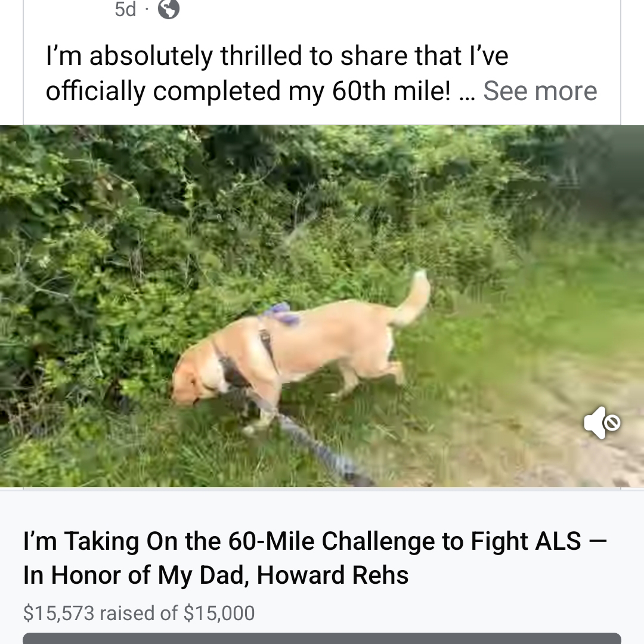The width and height of the screenshot is (644, 644).
Task: Tap the dog's raised tail in video
Action: click(413, 298)
